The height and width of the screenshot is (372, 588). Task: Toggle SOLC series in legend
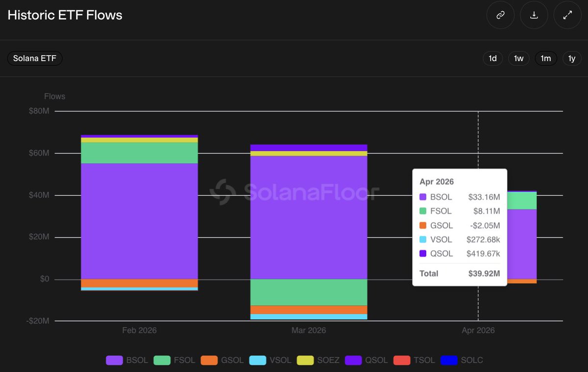462,360
